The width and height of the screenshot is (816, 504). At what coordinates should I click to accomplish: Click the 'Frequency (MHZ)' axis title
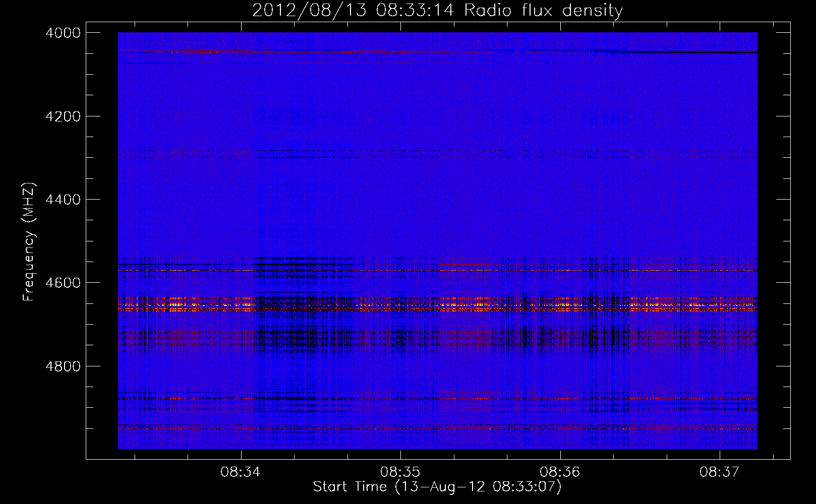[29, 242]
